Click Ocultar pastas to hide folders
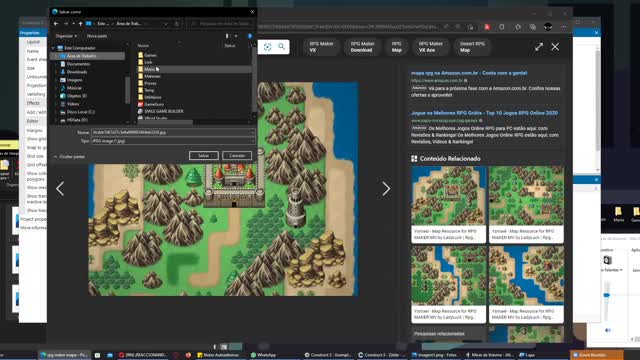The width and height of the screenshot is (640, 360). click(x=69, y=157)
